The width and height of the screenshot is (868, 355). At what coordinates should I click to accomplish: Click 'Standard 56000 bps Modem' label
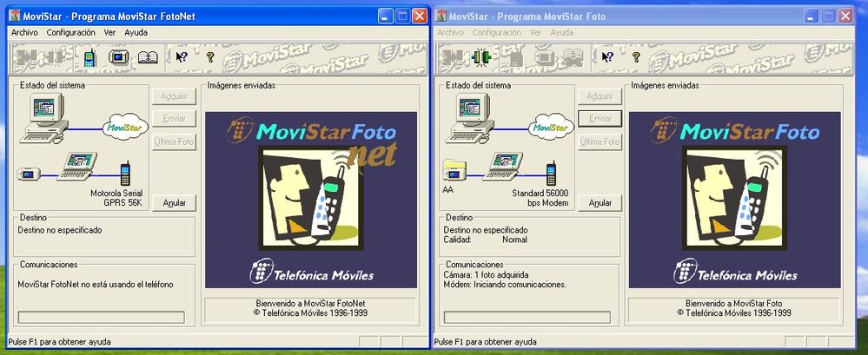pos(540,198)
